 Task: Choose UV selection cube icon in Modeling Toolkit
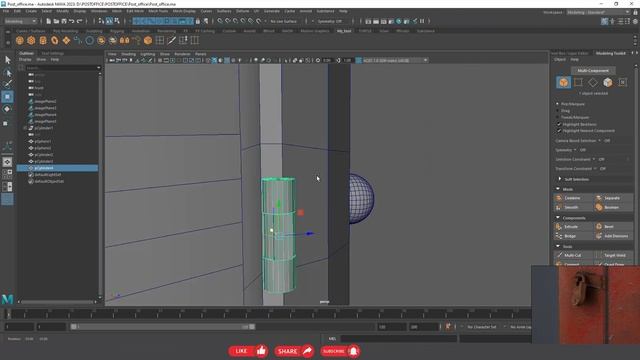point(607,82)
